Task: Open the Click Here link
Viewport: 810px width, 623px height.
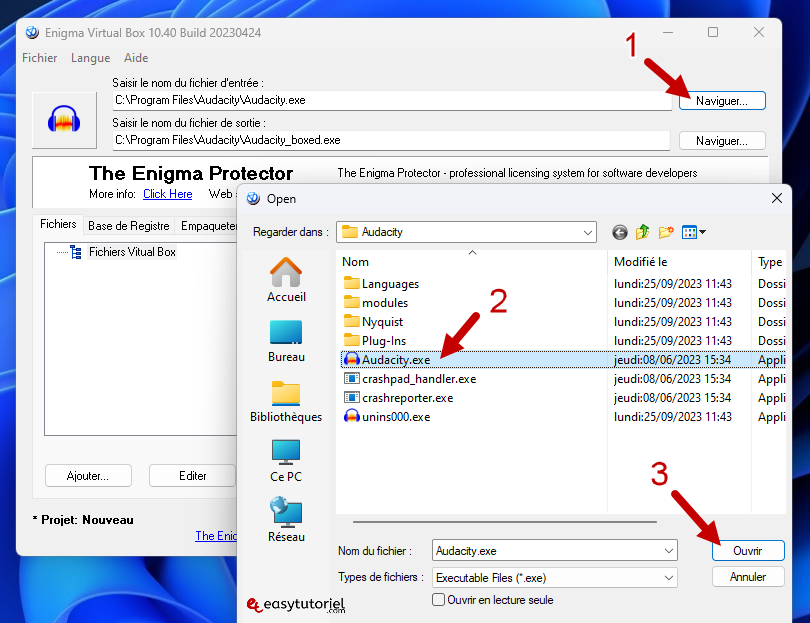Action: pyautogui.click(x=167, y=194)
